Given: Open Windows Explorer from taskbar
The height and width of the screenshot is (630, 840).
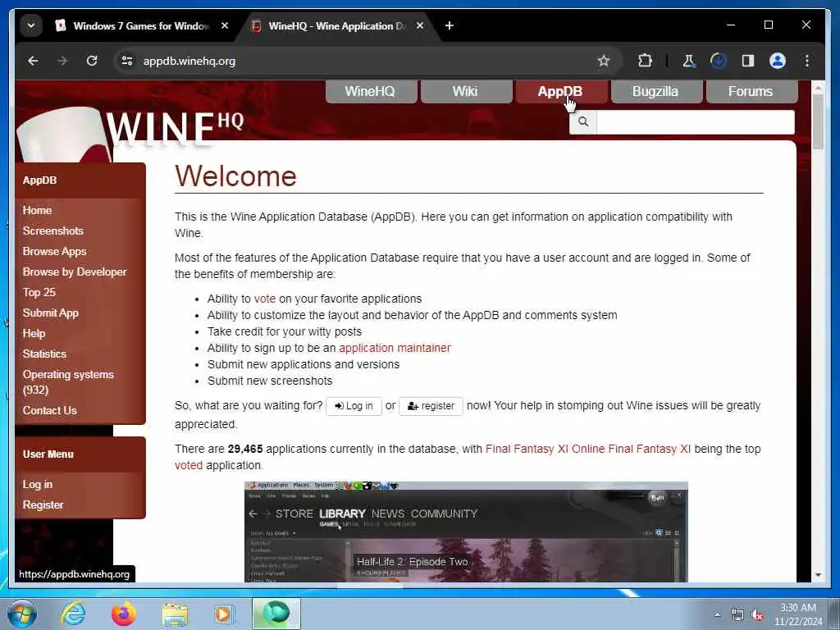Looking at the screenshot, I should pos(175,614).
